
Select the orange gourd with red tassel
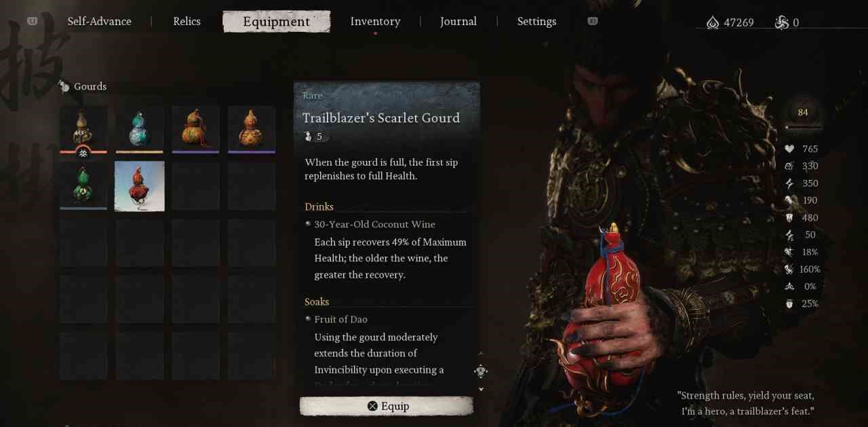[195, 129]
